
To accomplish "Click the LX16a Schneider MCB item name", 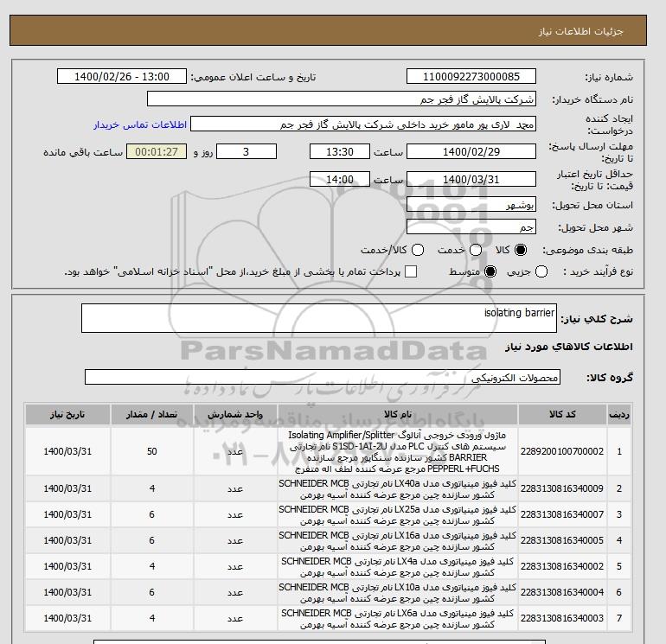I will (398, 541).
